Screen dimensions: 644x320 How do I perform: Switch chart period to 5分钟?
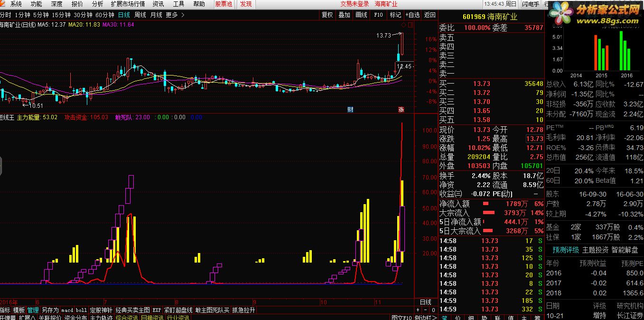(41, 15)
